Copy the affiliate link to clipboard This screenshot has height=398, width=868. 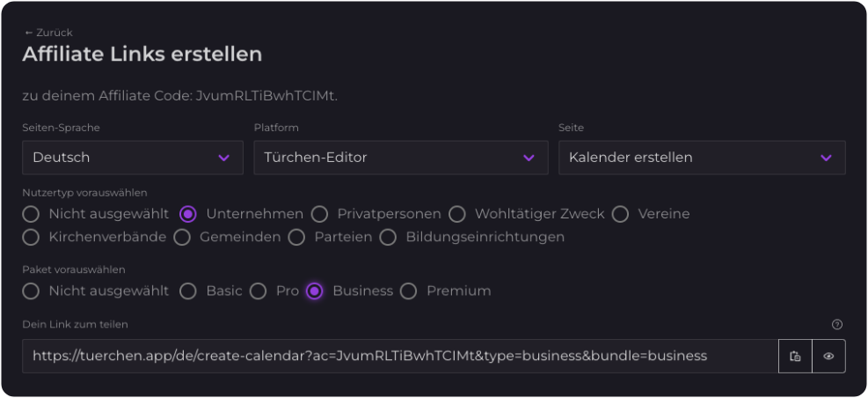click(795, 357)
